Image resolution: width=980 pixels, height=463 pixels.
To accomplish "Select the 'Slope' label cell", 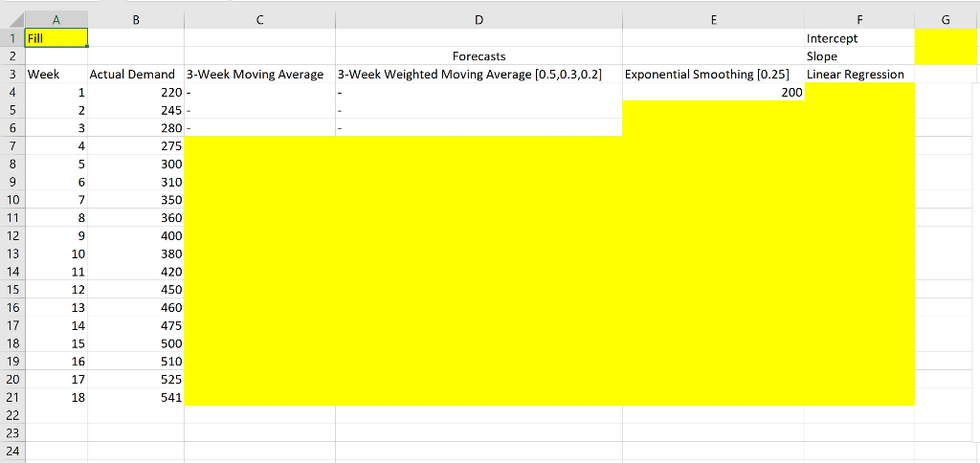I will pyautogui.click(x=859, y=56).
